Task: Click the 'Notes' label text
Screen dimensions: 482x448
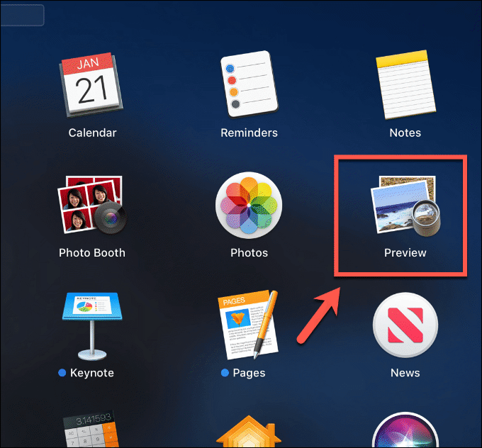Action: click(x=405, y=133)
